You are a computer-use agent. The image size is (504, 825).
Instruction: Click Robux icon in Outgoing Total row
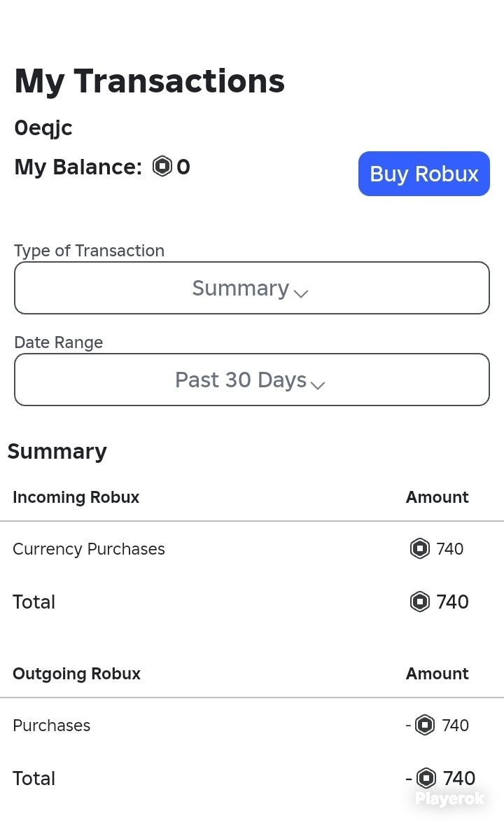426,777
